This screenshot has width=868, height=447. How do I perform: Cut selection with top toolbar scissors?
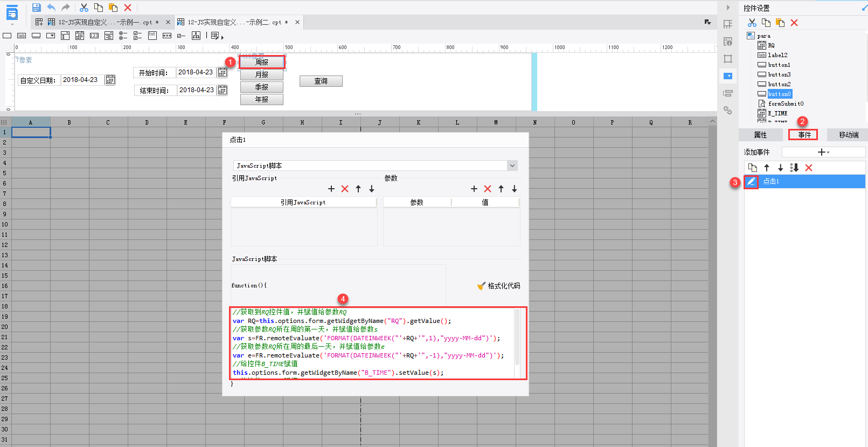click(x=84, y=8)
